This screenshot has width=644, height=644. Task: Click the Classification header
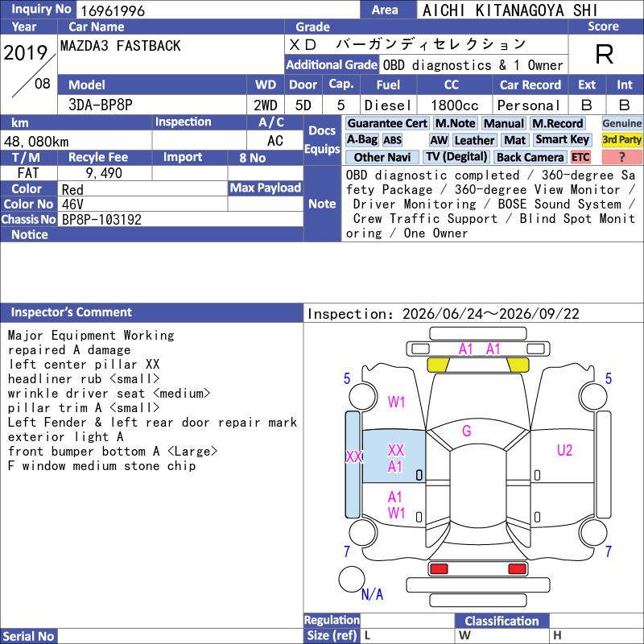(x=502, y=621)
